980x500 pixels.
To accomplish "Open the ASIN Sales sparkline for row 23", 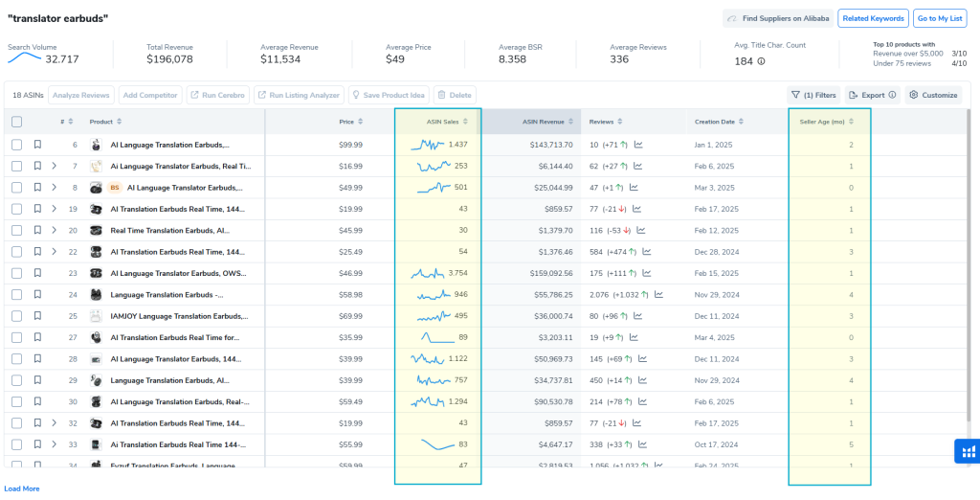I will [x=429, y=273].
